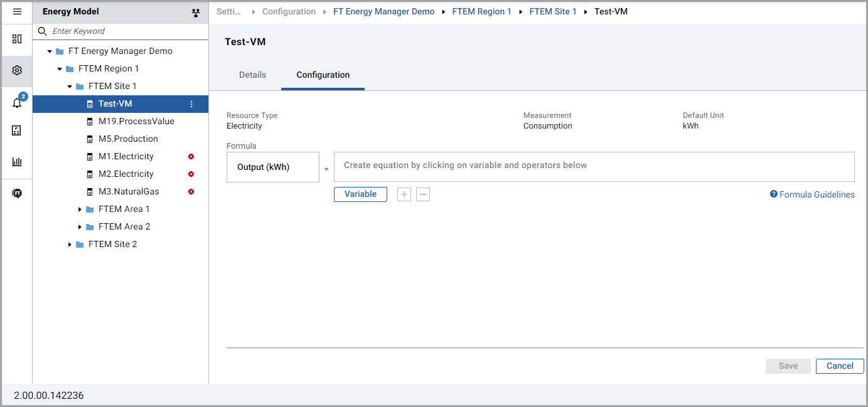868x407 pixels.
Task: Click the Variable button
Action: coord(360,194)
